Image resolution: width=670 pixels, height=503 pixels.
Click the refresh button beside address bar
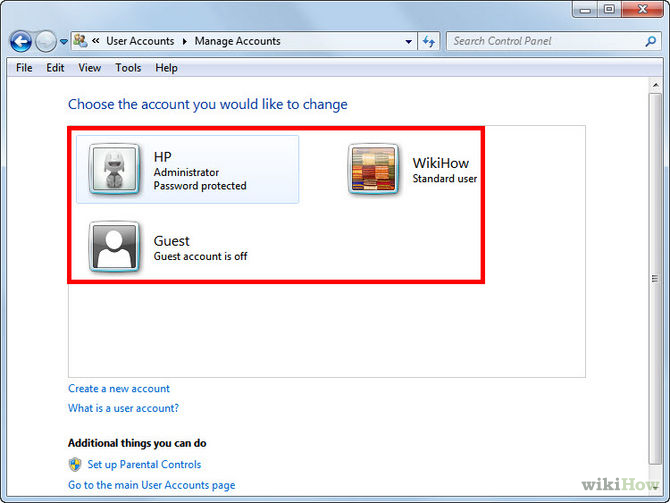[x=429, y=41]
